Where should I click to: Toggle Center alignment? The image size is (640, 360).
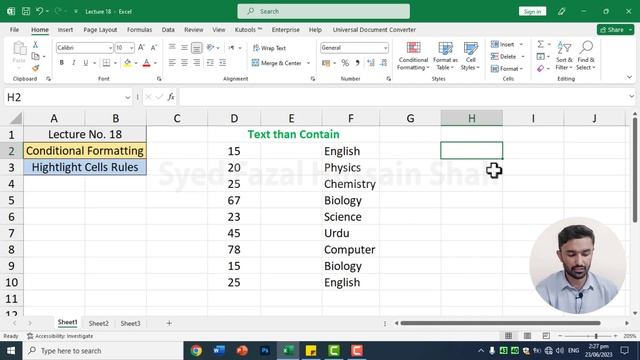[x=184, y=63]
